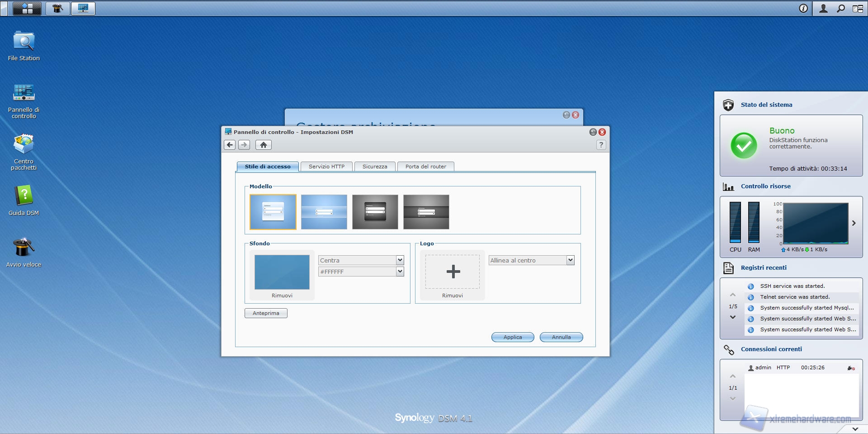Open the File Station desktop icon
Screen dimensions: 868x434
pyautogui.click(x=24, y=42)
